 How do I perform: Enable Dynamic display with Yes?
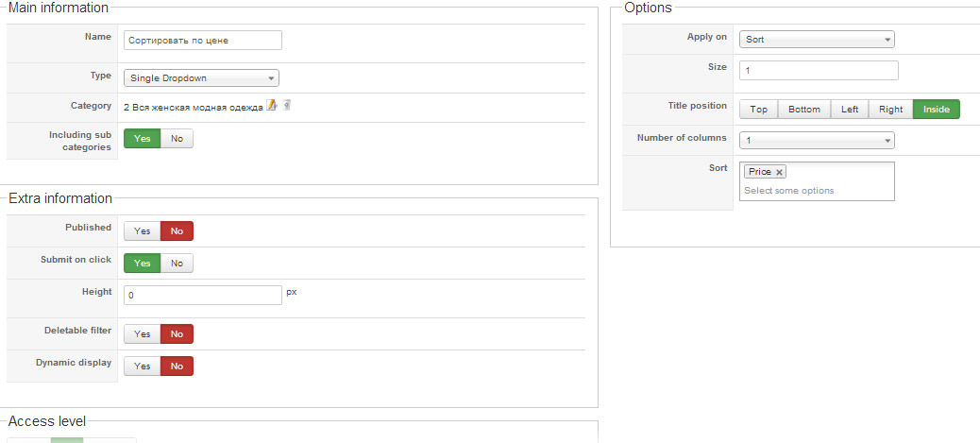[x=142, y=366]
